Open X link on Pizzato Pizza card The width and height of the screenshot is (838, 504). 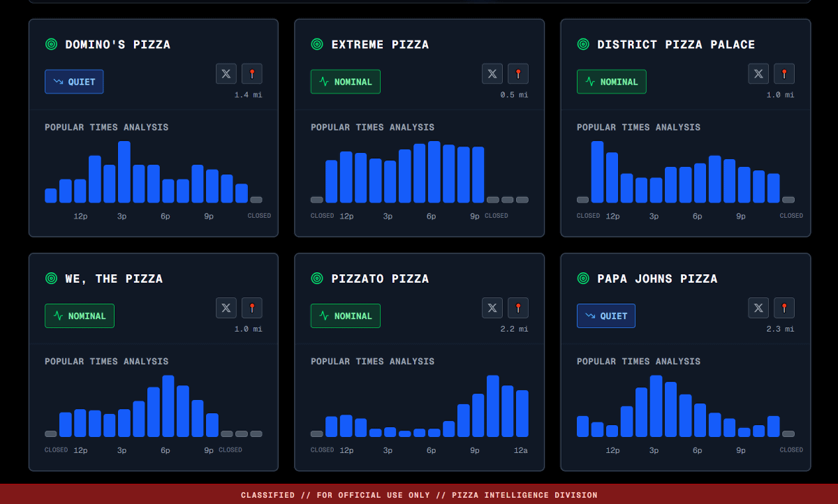click(x=492, y=308)
